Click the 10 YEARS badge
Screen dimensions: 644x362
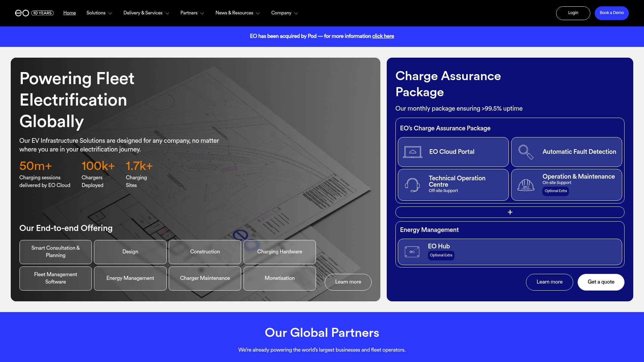[x=43, y=13]
